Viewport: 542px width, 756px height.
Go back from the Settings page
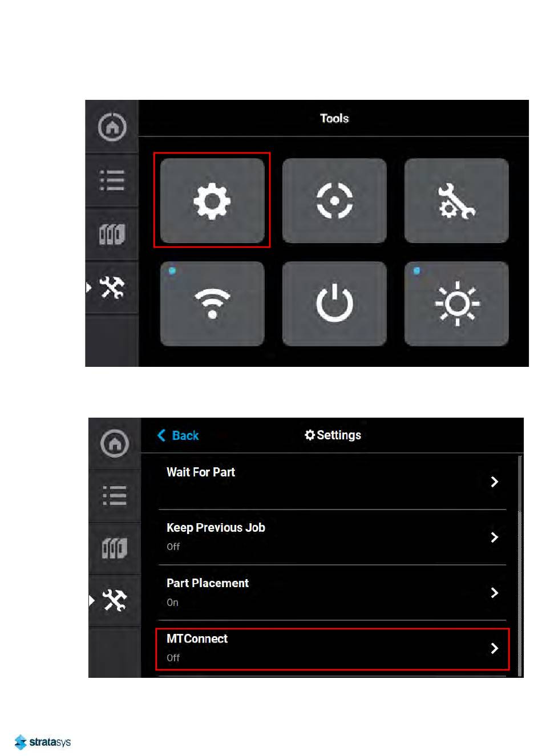178,435
